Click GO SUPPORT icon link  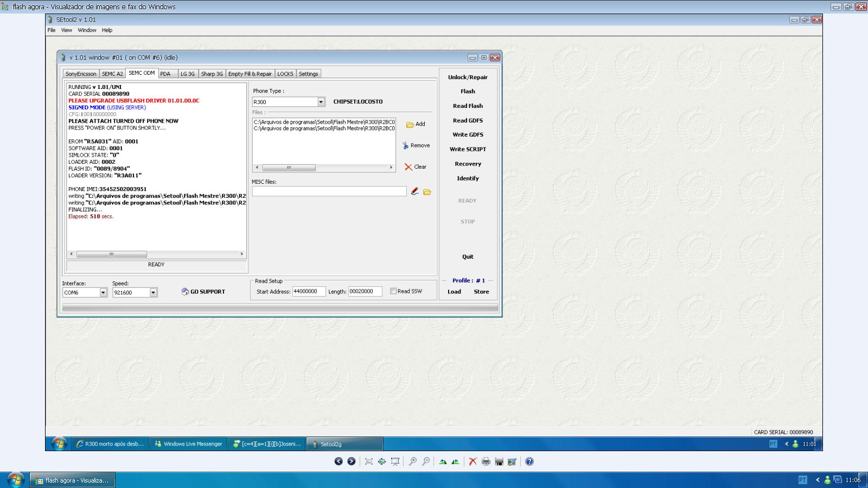pos(203,292)
